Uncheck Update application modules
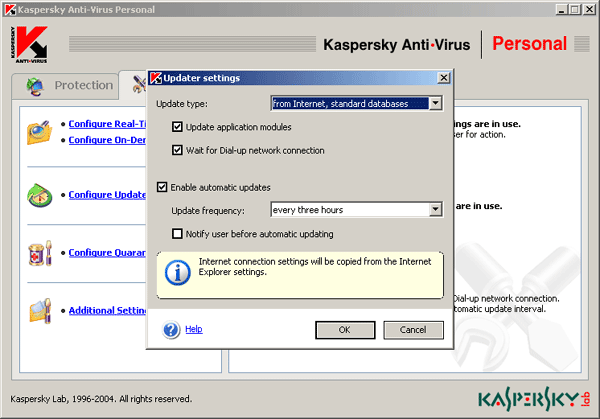 coord(177,127)
